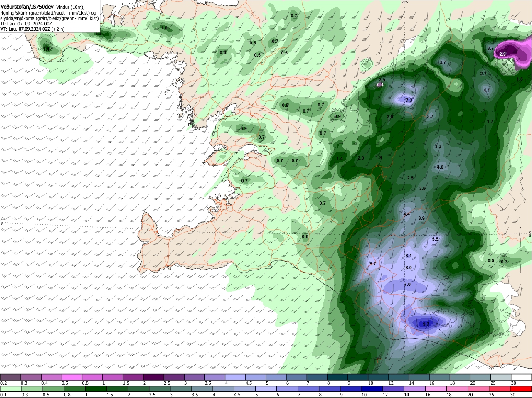Click the bottom-row legend swatch labeled 0.1
Image resolution: width=532 pixels, height=398 pixels.
tap(10, 389)
